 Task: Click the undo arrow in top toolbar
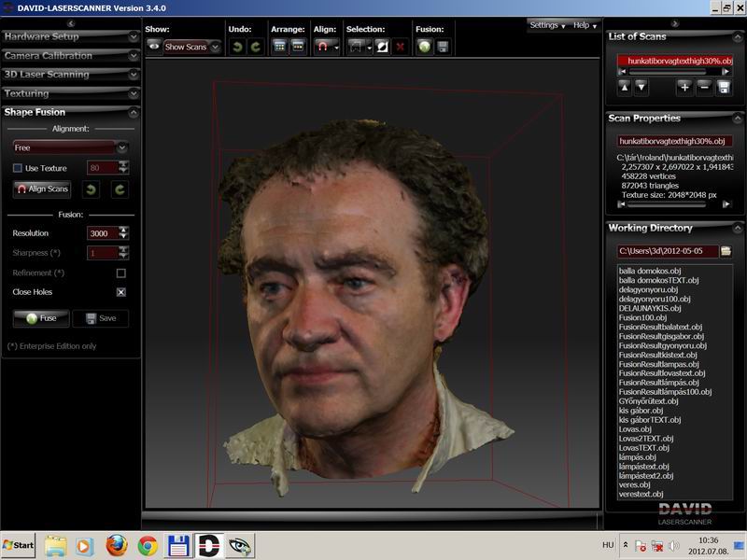237,46
